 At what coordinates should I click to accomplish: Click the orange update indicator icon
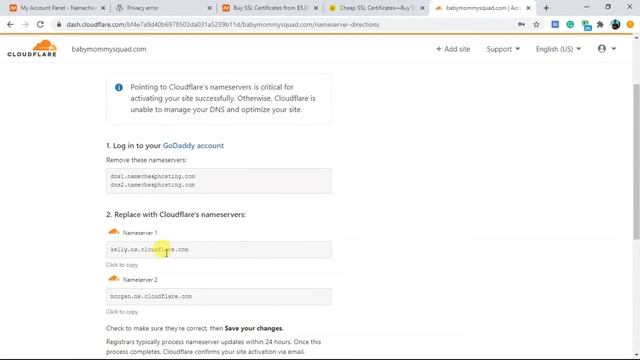point(630,24)
